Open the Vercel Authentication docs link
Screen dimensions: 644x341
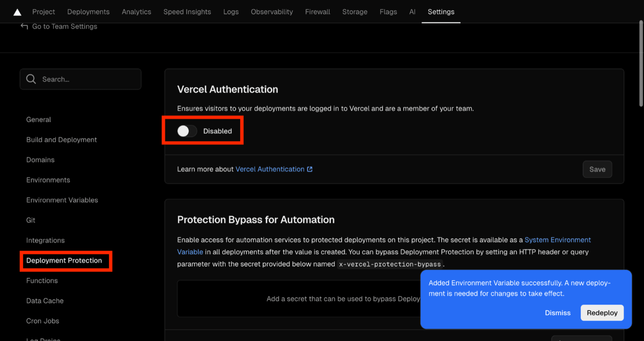pos(270,169)
